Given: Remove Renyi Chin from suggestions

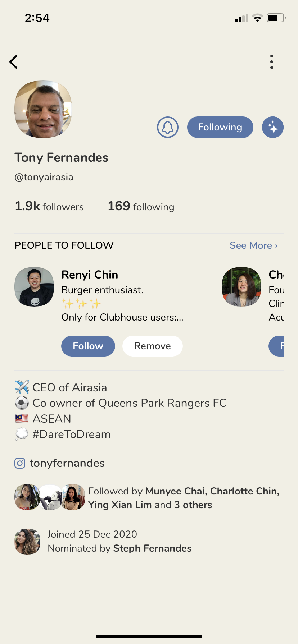Looking at the screenshot, I should pos(152,346).
